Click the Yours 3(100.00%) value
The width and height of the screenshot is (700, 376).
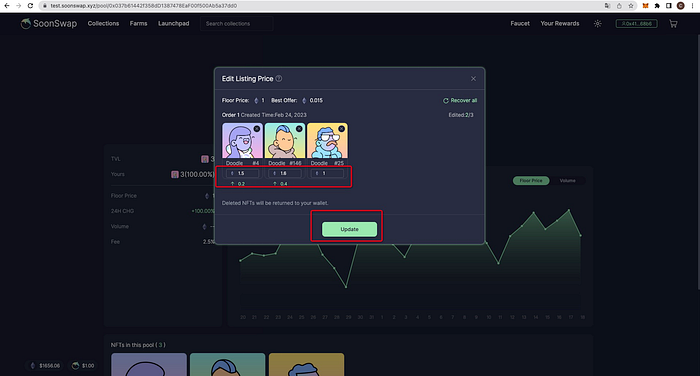click(x=192, y=174)
